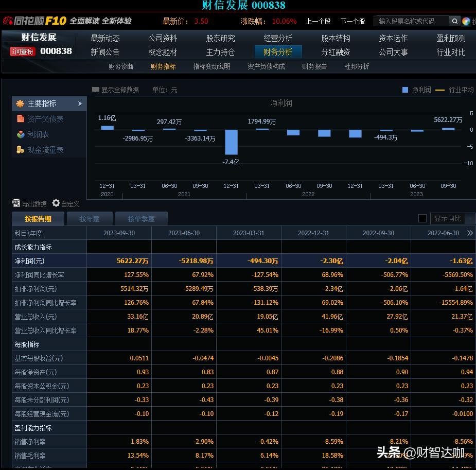Click the 现金流量表 coins icon
This screenshot has height=470, width=476.
pos(20,150)
